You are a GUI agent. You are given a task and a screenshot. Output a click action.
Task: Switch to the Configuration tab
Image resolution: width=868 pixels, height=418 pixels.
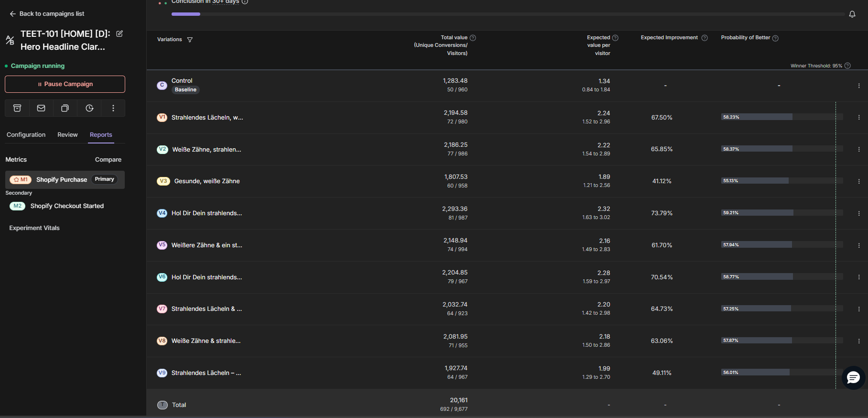tap(26, 135)
